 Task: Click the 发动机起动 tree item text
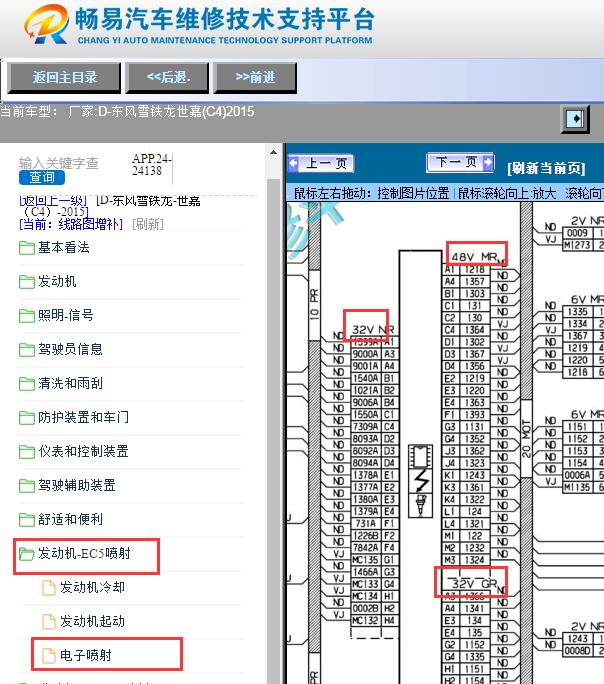92,621
